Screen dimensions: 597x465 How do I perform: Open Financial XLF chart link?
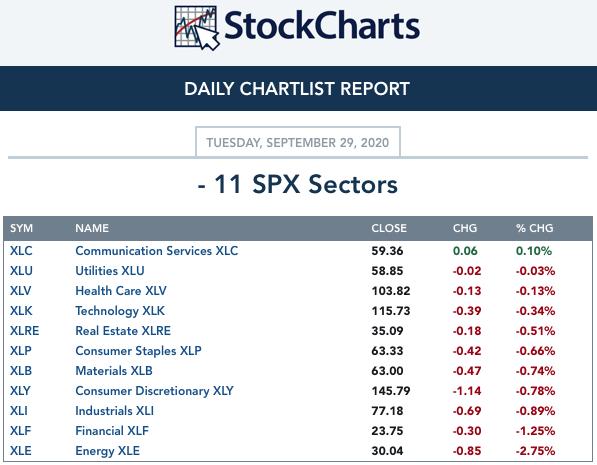tap(112, 431)
